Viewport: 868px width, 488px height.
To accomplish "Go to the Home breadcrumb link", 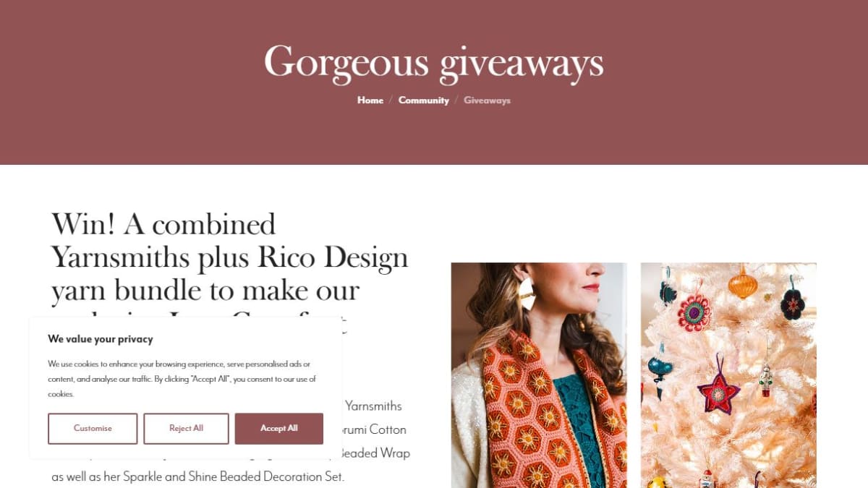I will (x=370, y=100).
